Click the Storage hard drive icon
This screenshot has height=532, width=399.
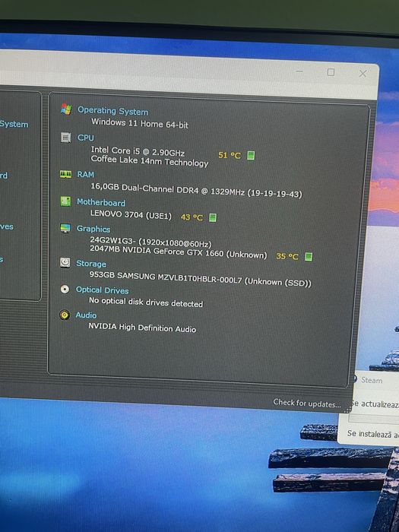click(65, 262)
